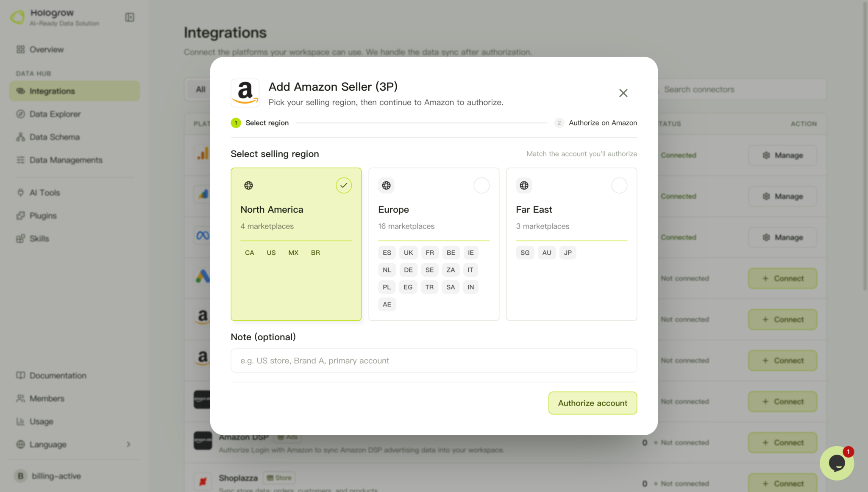Click the BR marketplace tag
The width and height of the screenshot is (868, 492).
pos(315,253)
